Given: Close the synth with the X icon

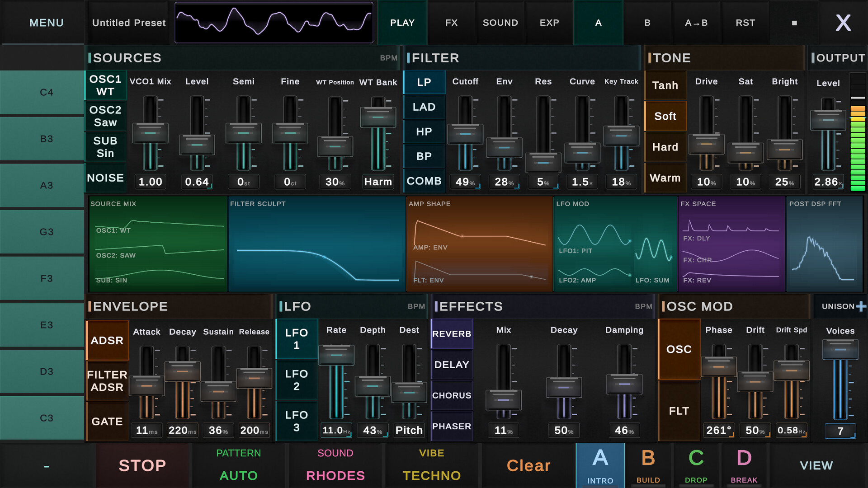Looking at the screenshot, I should (x=843, y=23).
